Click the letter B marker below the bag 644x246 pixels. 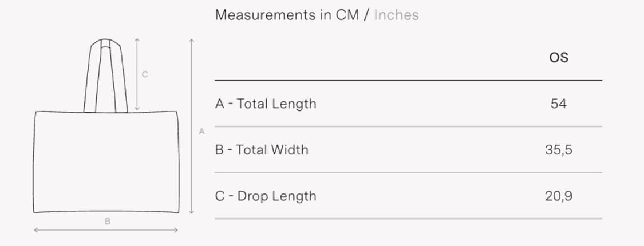pos(107,221)
